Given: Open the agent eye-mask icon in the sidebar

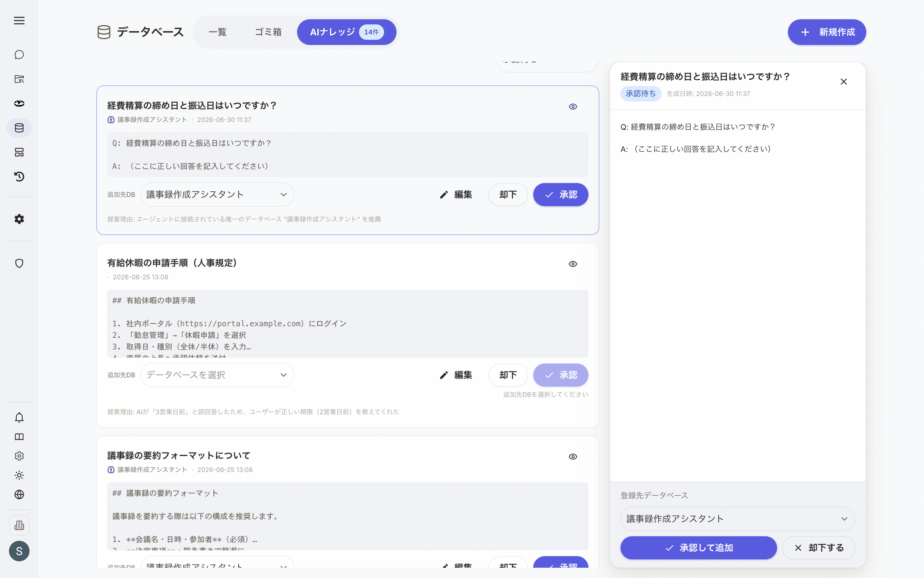Looking at the screenshot, I should 19,104.
